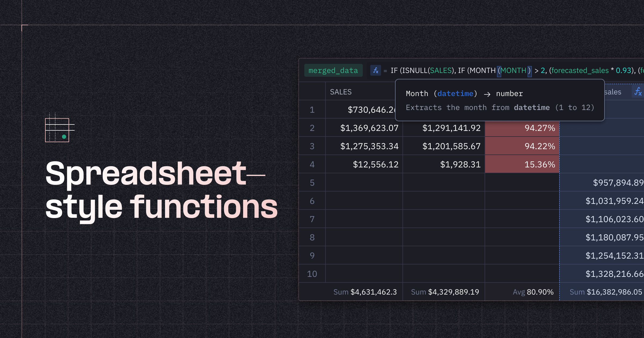This screenshot has height=338, width=644.
Task: Select the forecast cell $957,894.89
Action: tap(618, 183)
